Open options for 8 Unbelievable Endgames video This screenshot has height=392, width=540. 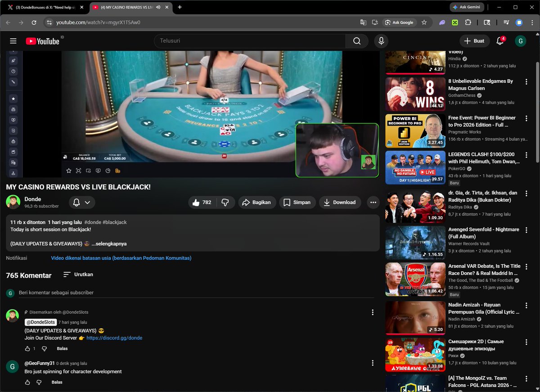coord(526,82)
